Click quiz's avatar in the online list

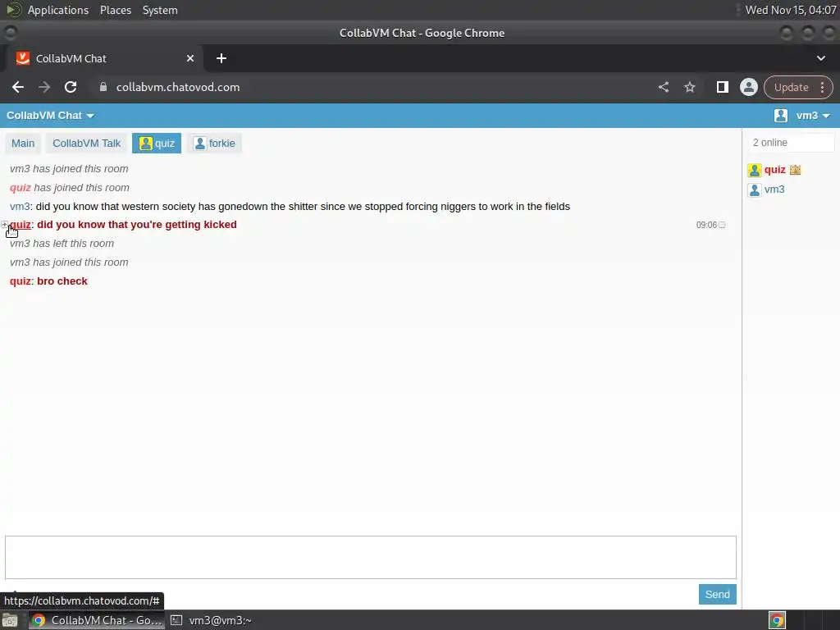(755, 171)
